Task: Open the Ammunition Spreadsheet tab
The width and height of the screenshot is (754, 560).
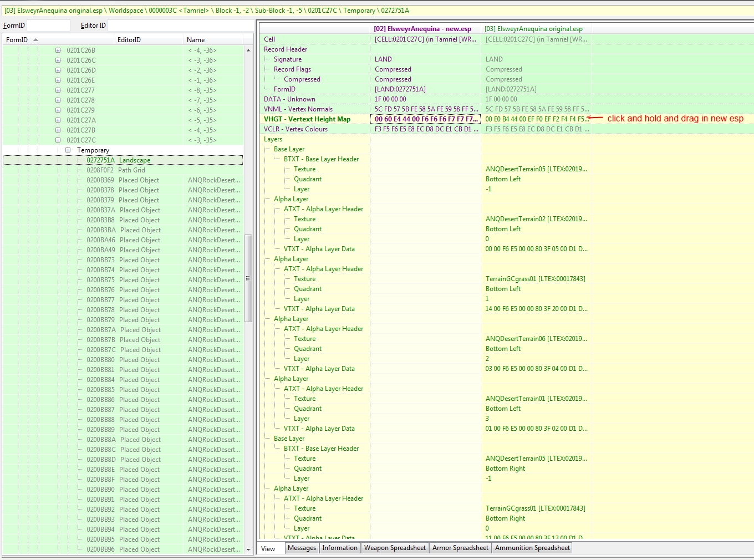Action: click(x=532, y=548)
